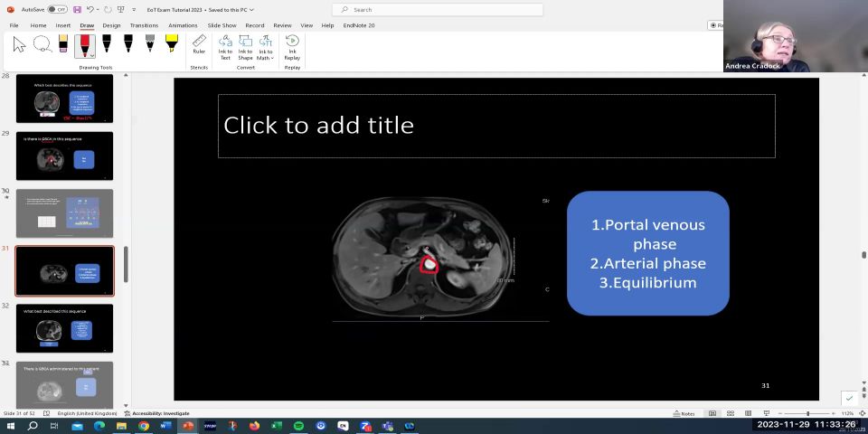The image size is (868, 434).
Task: Click the Save icon in title bar
Action: coord(78,9)
